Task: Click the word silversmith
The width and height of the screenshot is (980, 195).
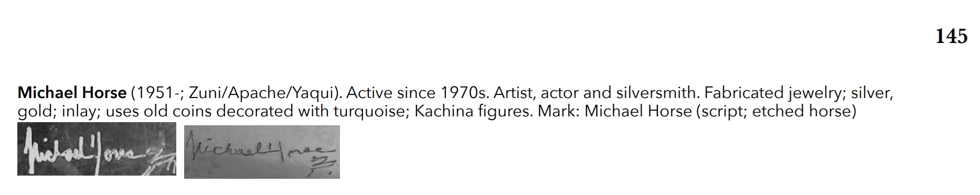Action: click(x=657, y=93)
